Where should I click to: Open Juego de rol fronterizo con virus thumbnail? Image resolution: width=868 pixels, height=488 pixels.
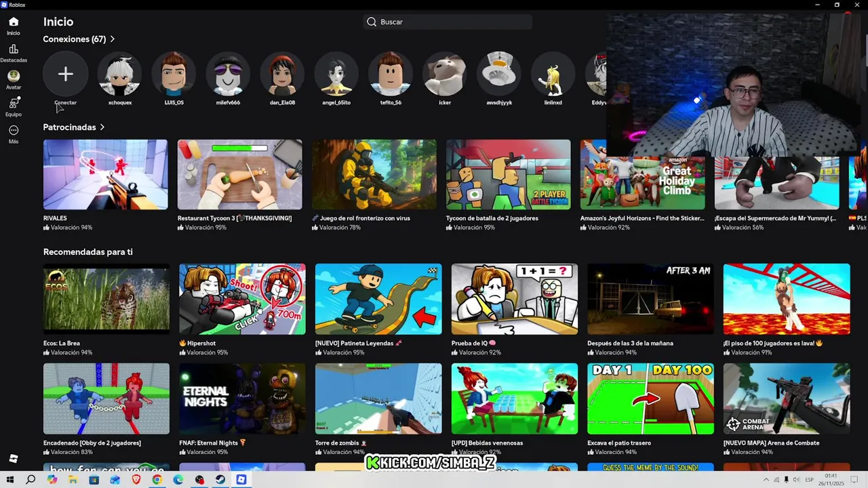coord(374,174)
